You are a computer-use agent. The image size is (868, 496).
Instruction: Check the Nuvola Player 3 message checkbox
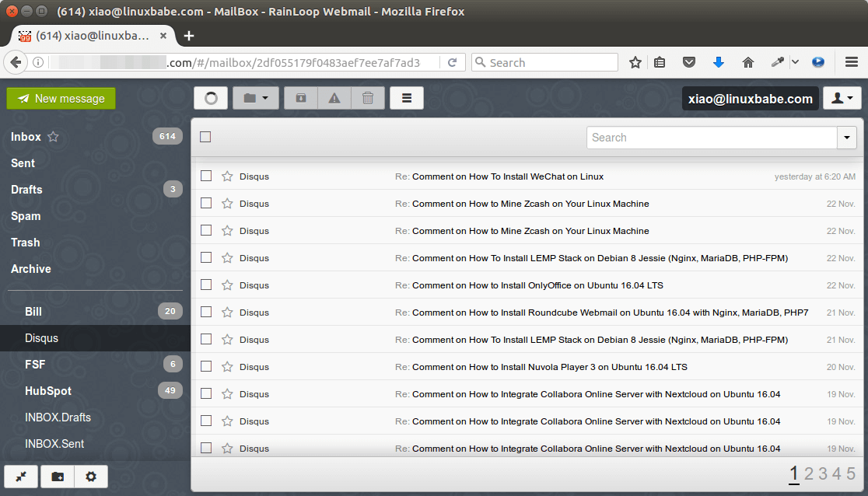tap(206, 366)
